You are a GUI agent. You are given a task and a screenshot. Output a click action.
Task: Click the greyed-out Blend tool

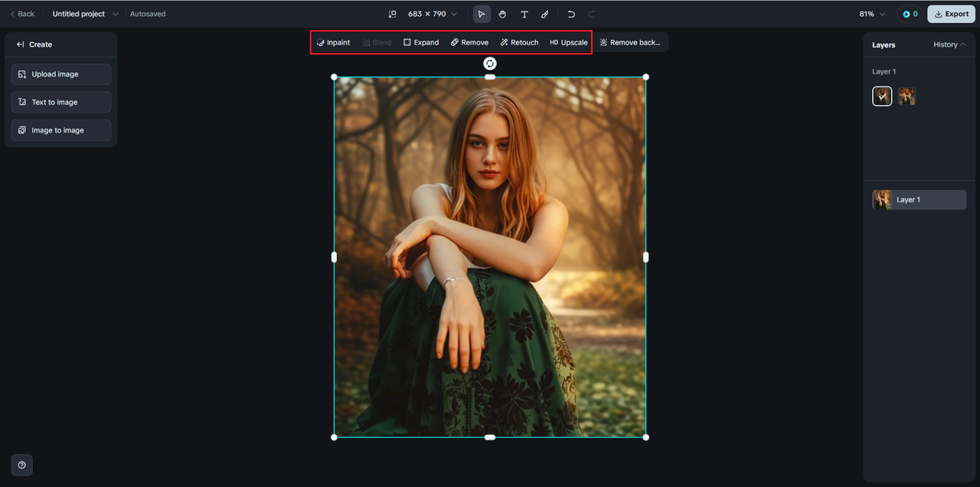click(x=377, y=42)
